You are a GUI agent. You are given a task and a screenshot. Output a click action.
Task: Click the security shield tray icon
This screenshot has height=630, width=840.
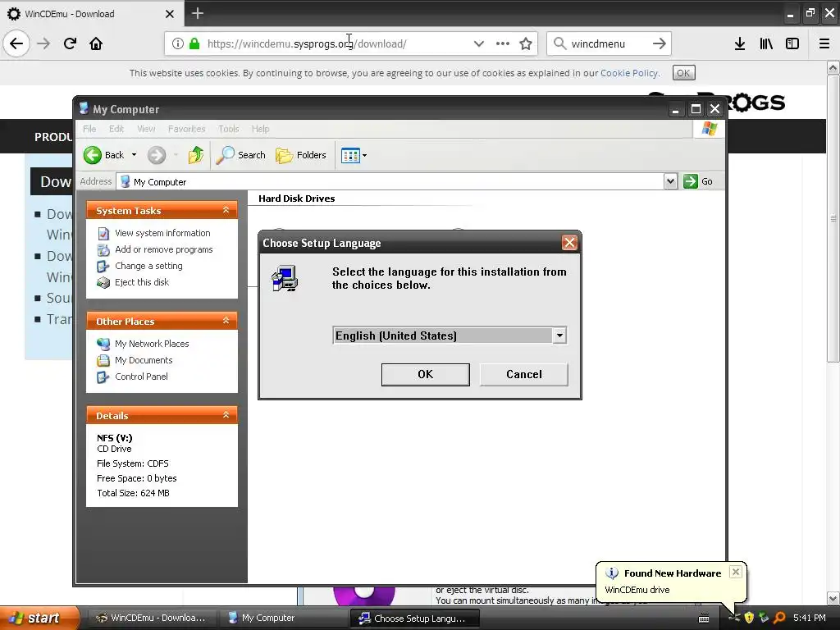tap(750, 618)
